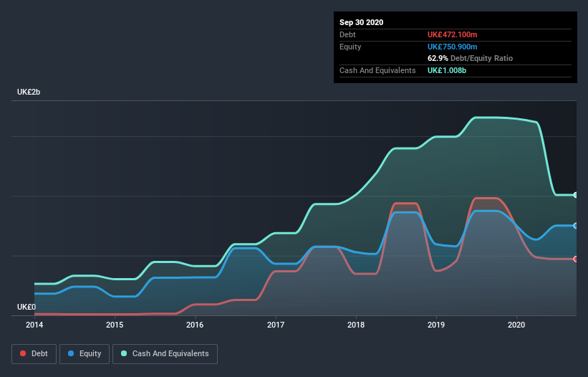This screenshot has height=377, width=588.
Task: Click the 2018 axis label
Action: (356, 325)
